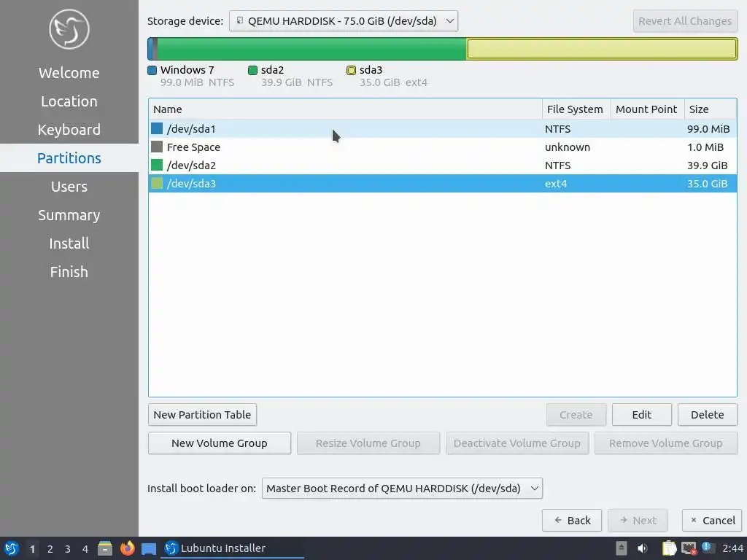Click the green sda2 legend swatch

252,71
